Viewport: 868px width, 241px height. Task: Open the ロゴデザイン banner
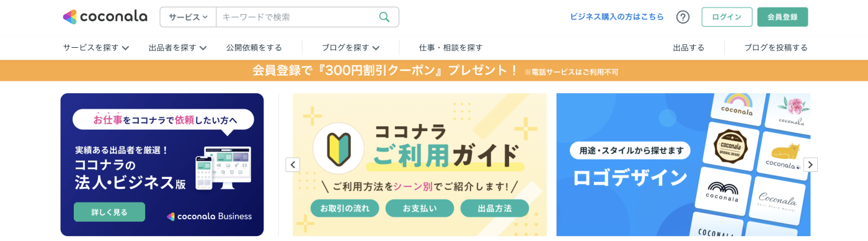coord(683,165)
